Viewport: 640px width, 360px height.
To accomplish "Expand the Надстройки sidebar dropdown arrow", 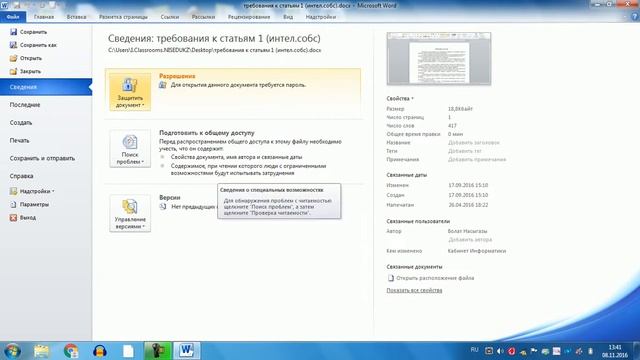I will [x=53, y=191].
